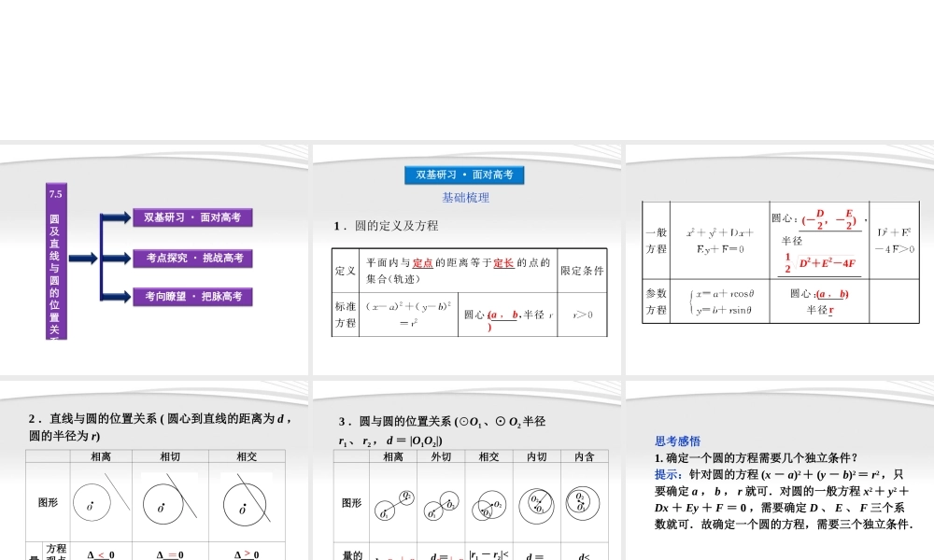Select the vertical purple 7.5 chapter title bar
The width and height of the screenshot is (934, 560).
(x=56, y=260)
